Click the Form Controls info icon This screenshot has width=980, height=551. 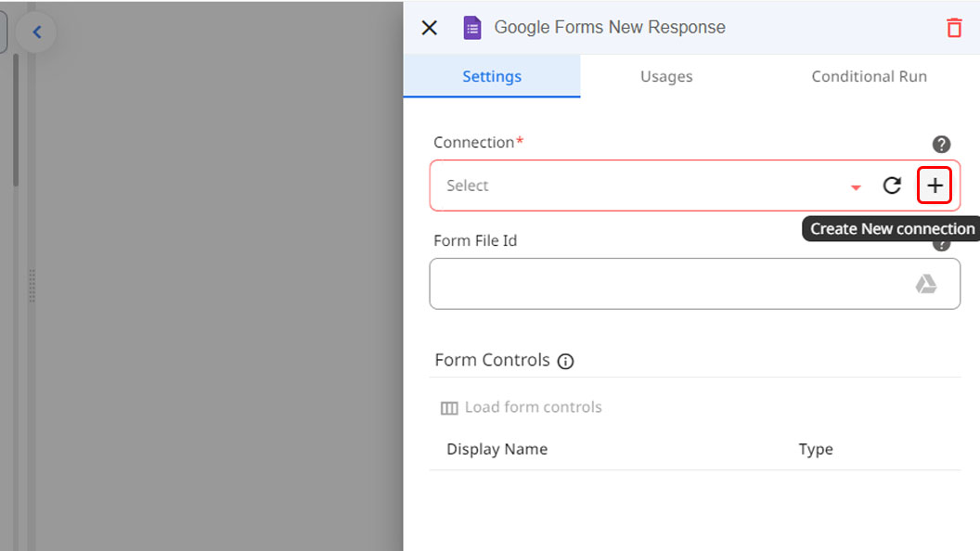pyautogui.click(x=565, y=361)
